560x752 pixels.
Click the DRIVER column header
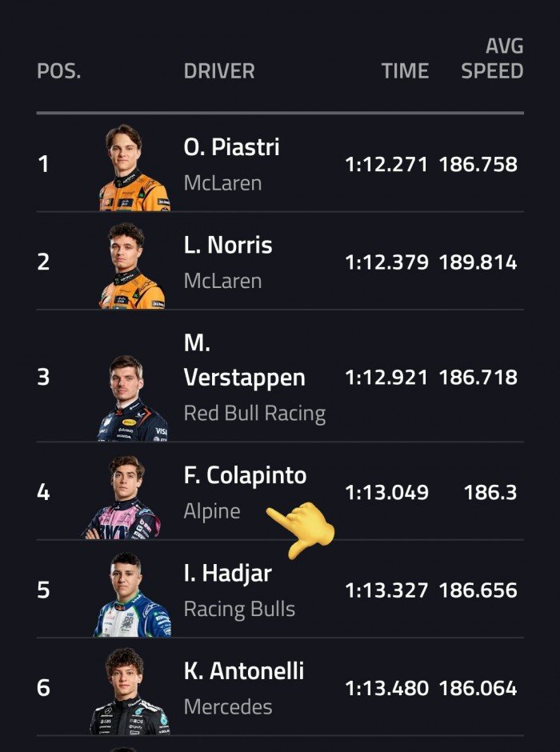[x=219, y=70]
